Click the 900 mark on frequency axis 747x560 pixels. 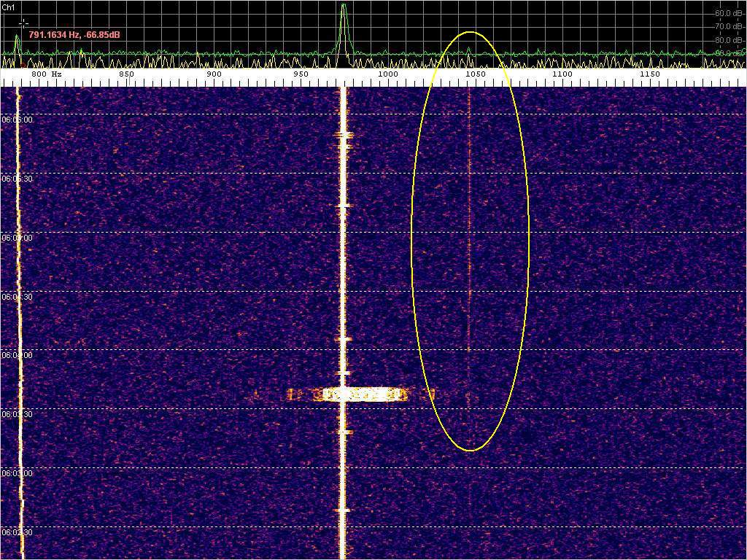click(213, 74)
